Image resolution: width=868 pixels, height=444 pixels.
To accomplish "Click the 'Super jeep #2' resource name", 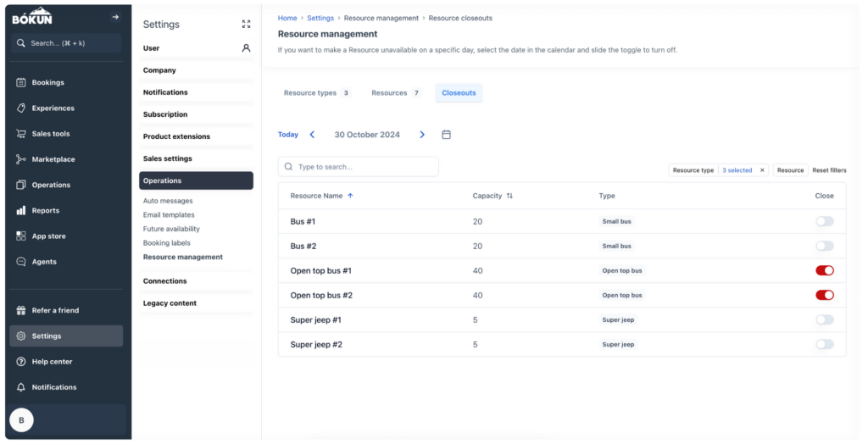I will coord(316,344).
